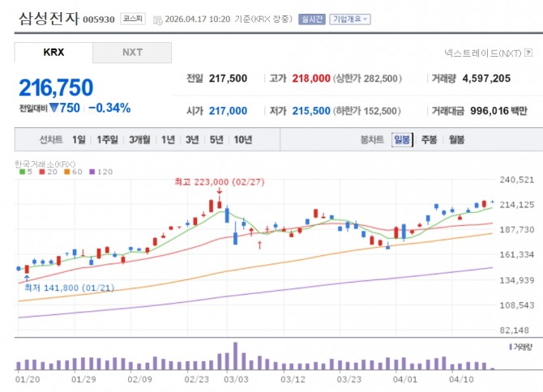The height and width of the screenshot is (392, 543).
Task: Show the 10년 line chart
Action: (242, 139)
